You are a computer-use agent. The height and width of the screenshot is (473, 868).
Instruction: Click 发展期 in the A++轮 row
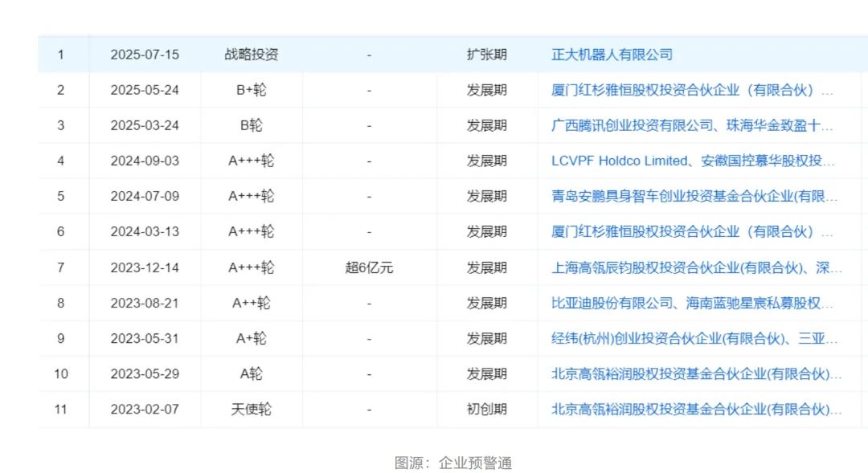point(486,304)
